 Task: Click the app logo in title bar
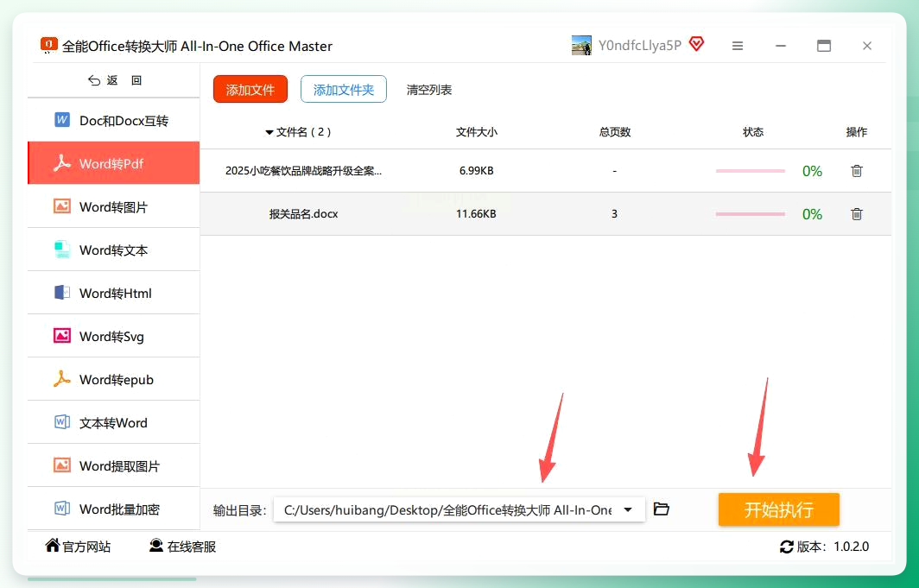coord(48,45)
